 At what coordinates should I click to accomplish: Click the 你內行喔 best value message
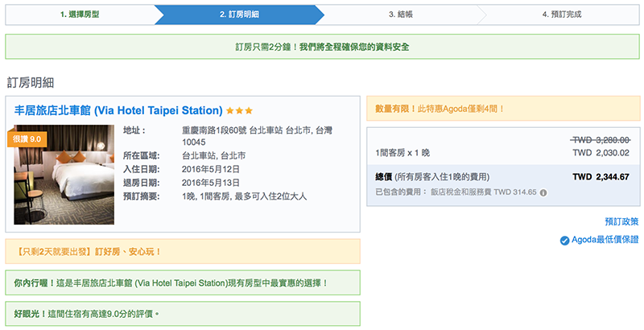point(183,283)
